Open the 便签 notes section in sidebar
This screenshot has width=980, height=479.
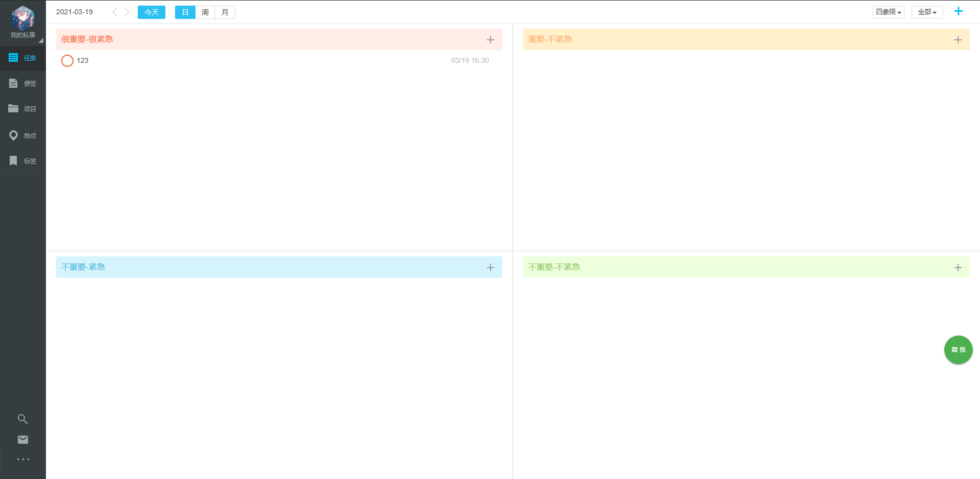[23, 83]
